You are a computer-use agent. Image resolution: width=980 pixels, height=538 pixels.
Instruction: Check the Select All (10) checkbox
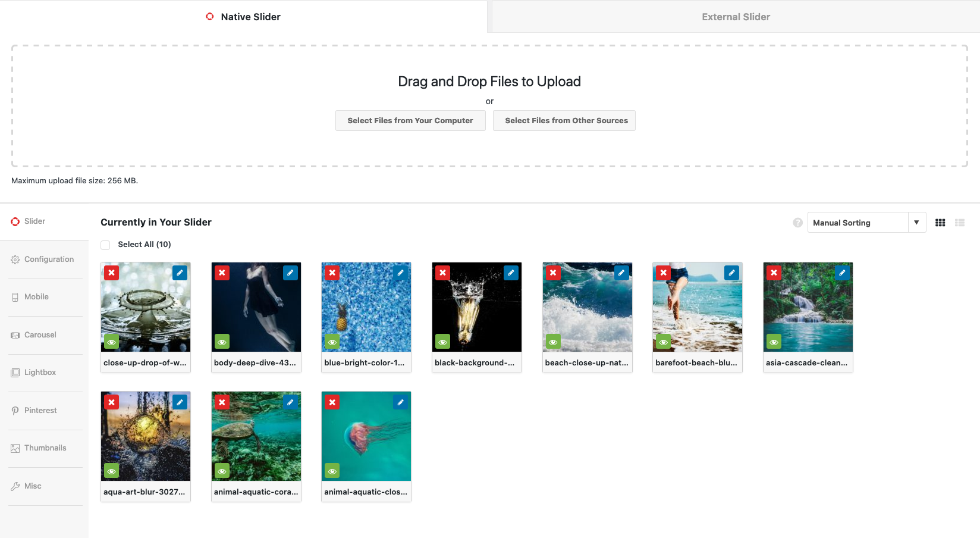pos(105,245)
